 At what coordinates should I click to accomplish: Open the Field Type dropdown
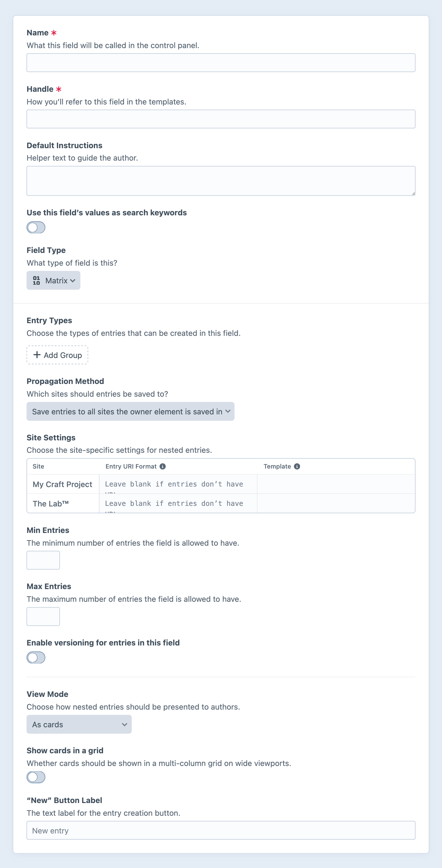coord(53,280)
